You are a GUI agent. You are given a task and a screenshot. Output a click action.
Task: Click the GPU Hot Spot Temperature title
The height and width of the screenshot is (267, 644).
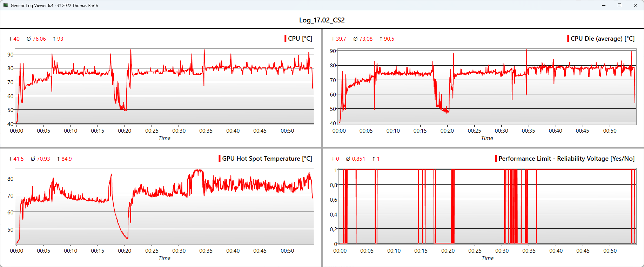pos(267,159)
